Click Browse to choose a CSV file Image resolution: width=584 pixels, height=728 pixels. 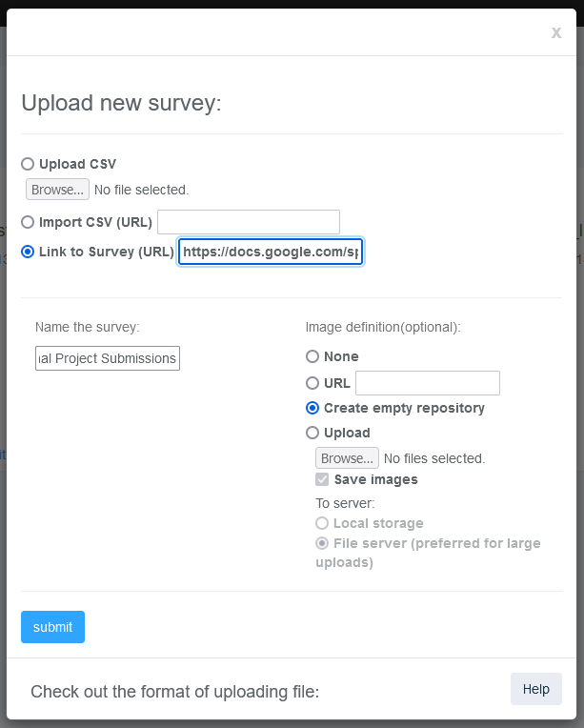[57, 190]
